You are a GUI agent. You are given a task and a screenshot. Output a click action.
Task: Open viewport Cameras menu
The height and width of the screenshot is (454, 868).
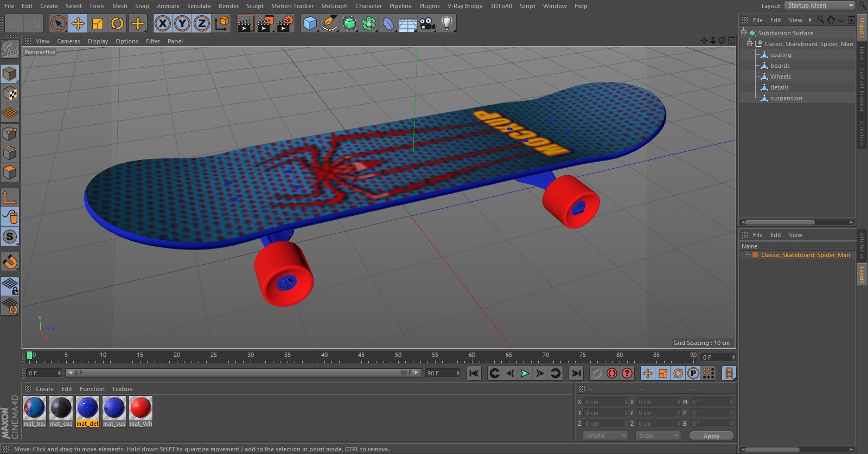[68, 41]
